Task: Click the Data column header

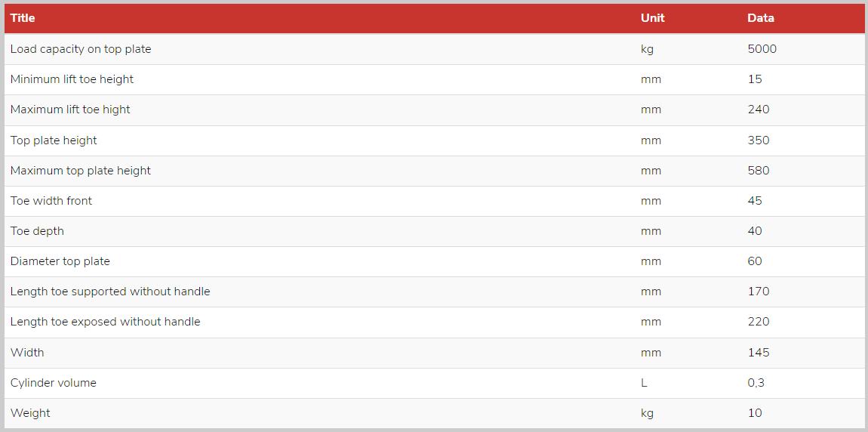Action: (761, 17)
